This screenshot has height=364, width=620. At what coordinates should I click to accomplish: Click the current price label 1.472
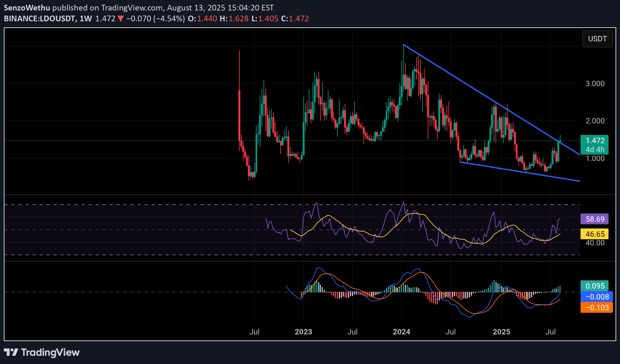tap(595, 140)
